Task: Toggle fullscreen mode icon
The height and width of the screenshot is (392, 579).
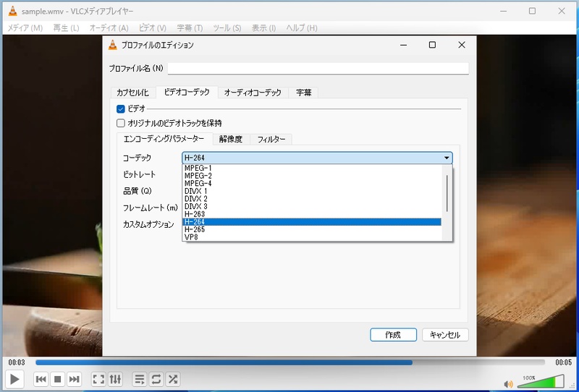Action: click(98, 379)
